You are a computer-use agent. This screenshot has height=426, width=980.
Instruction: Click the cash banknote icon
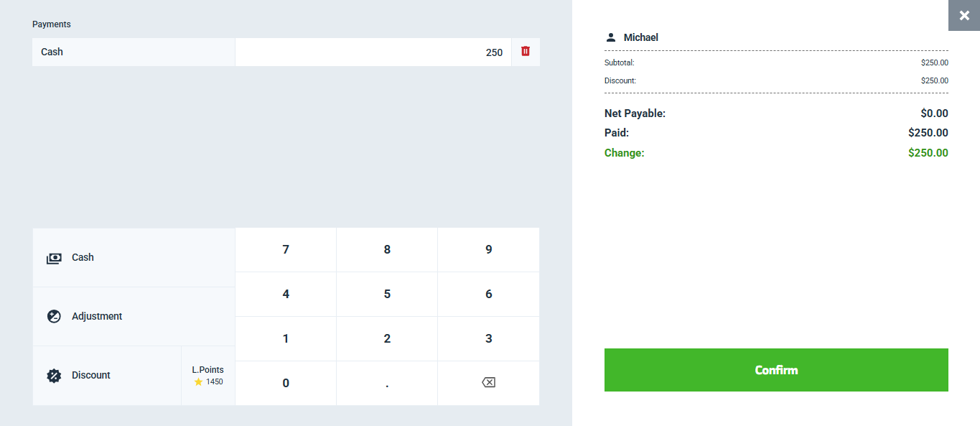tap(54, 258)
